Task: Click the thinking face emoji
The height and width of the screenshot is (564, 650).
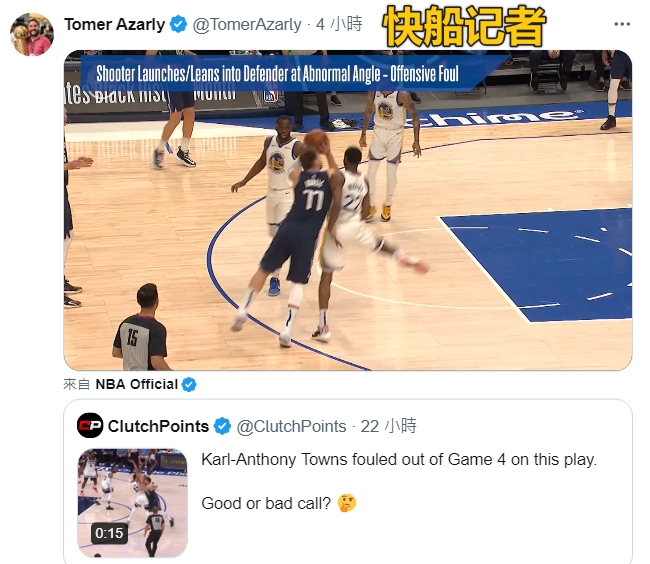Action: [347, 503]
